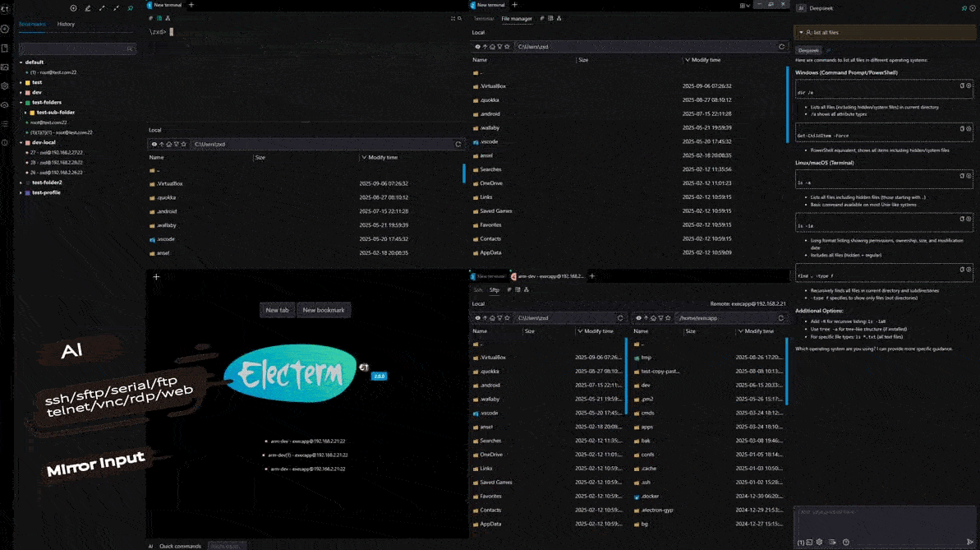Click the '/home/execapp' remote path field
This screenshot has height=550, width=980.
[725, 318]
